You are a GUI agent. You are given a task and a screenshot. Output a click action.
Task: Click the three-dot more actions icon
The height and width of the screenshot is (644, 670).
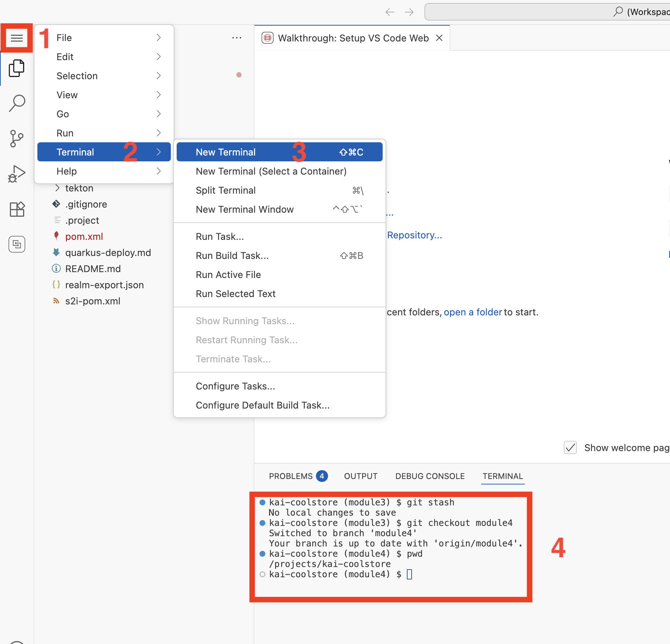[x=237, y=38]
